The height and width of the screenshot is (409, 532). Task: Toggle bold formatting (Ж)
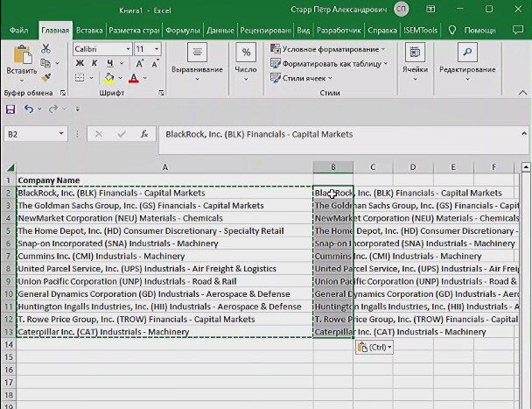(80, 63)
